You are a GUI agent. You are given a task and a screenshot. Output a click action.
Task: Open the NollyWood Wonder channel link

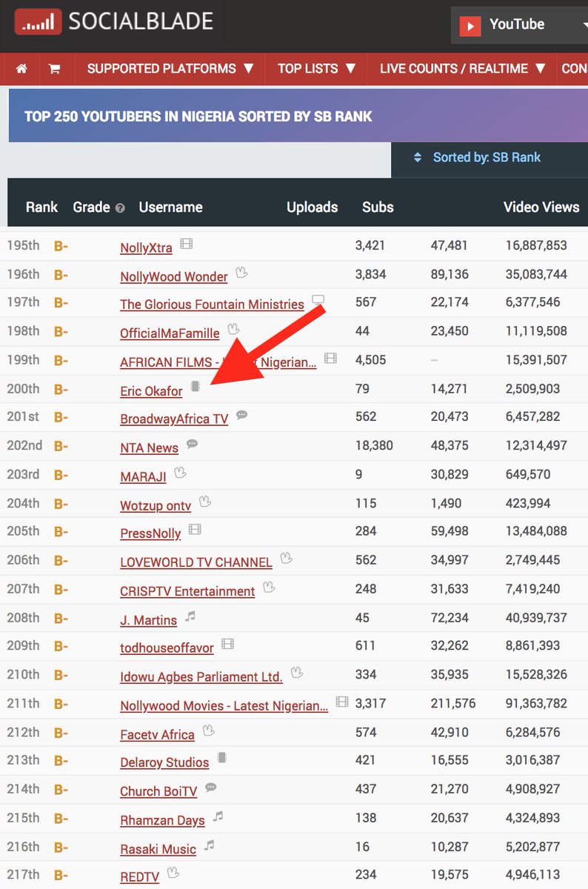coord(174,276)
